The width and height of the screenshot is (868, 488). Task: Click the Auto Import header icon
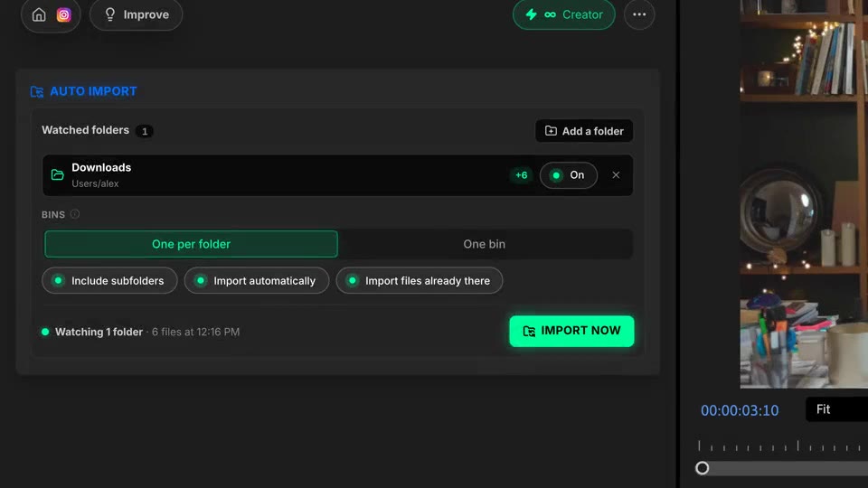pos(36,91)
